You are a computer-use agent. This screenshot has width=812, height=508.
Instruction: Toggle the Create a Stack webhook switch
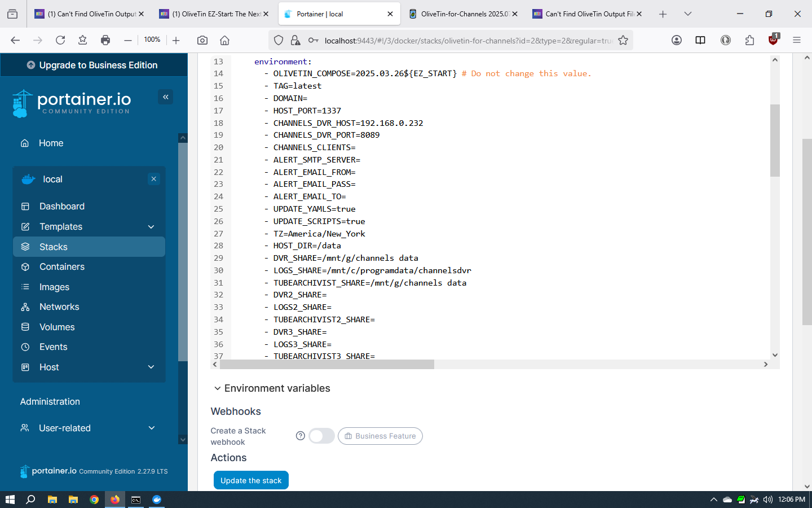[321, 436]
